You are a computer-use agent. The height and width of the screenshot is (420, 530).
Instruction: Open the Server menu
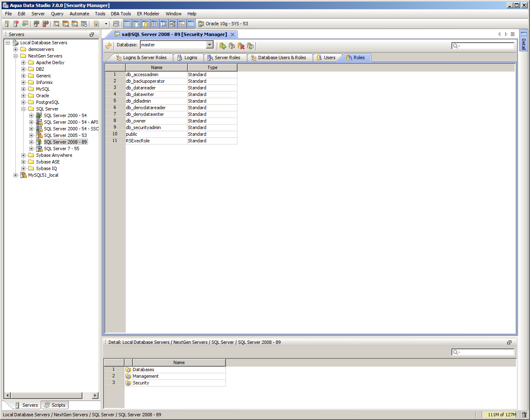[38, 14]
